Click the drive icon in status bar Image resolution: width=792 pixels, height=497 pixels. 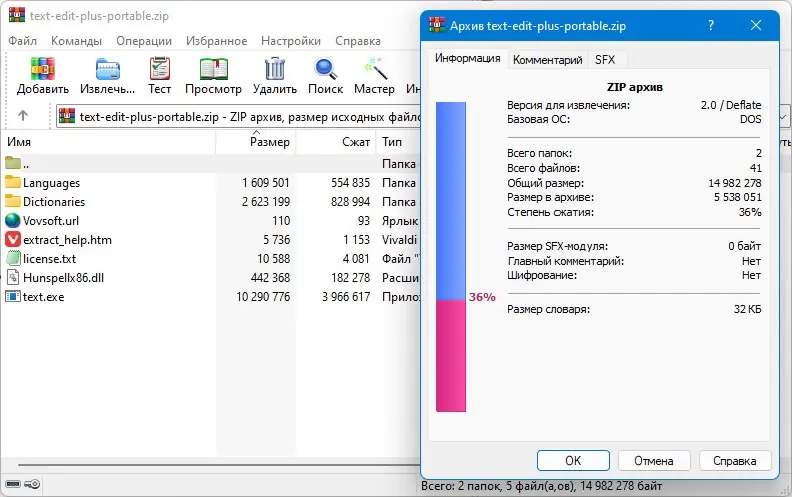point(13,484)
